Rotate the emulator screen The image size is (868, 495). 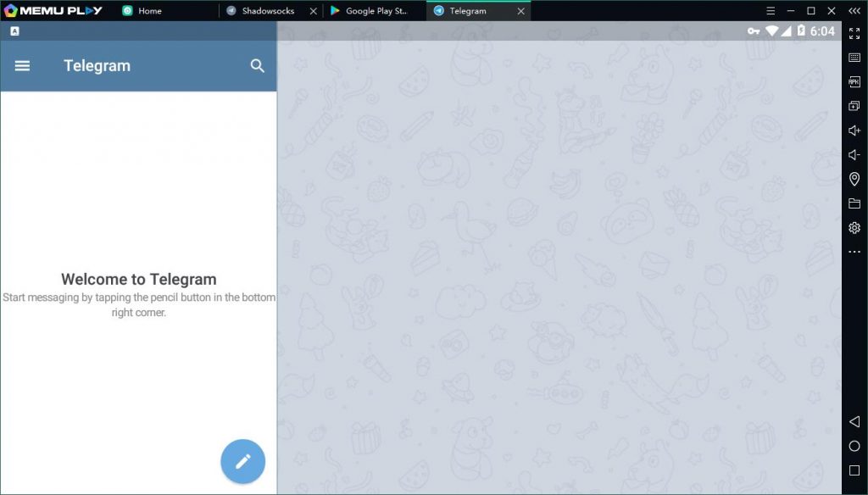pos(854,105)
